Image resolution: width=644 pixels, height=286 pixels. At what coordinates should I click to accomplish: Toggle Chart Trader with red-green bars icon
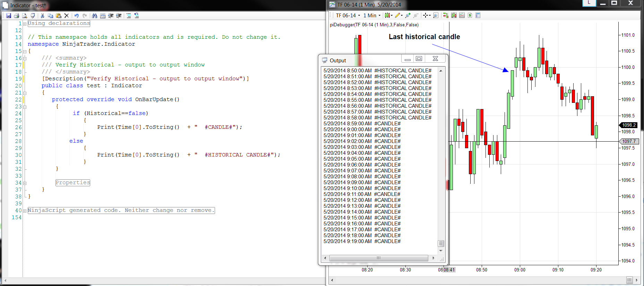pos(446,15)
